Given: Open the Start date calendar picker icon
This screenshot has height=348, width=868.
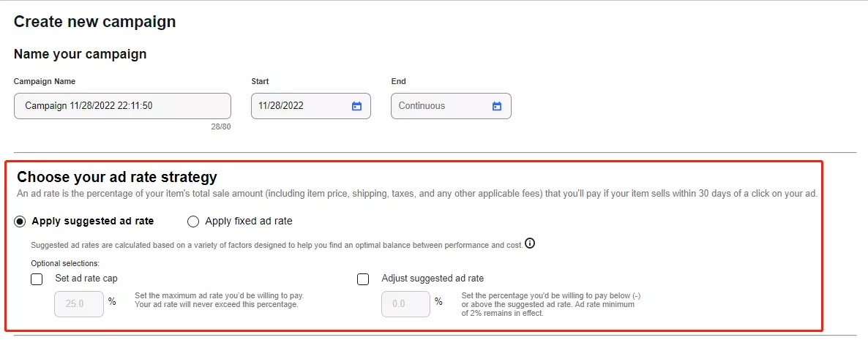Looking at the screenshot, I should [x=356, y=106].
